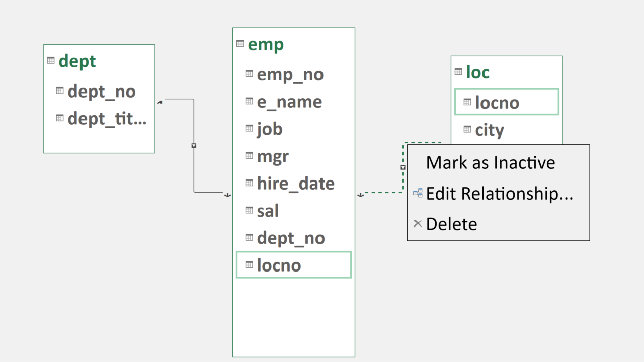
Task: Click the field icon beside hire_date
Action: (249, 183)
